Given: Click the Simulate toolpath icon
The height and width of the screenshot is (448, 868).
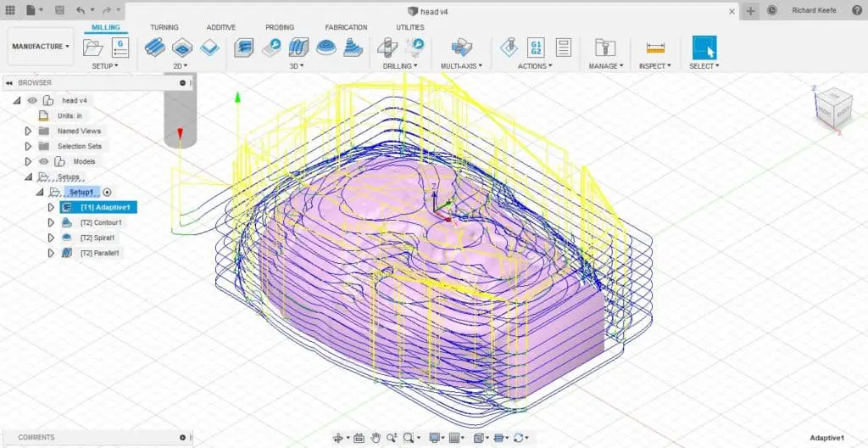Looking at the screenshot, I should (x=509, y=48).
